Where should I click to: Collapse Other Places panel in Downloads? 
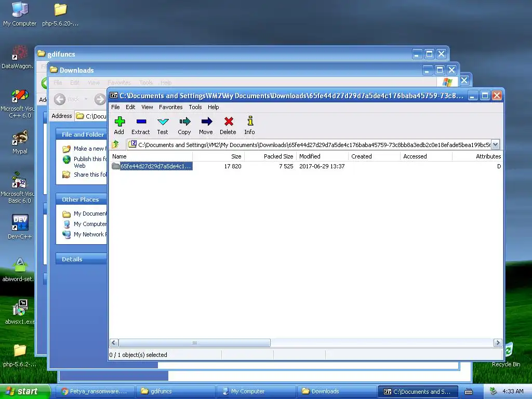click(x=82, y=199)
